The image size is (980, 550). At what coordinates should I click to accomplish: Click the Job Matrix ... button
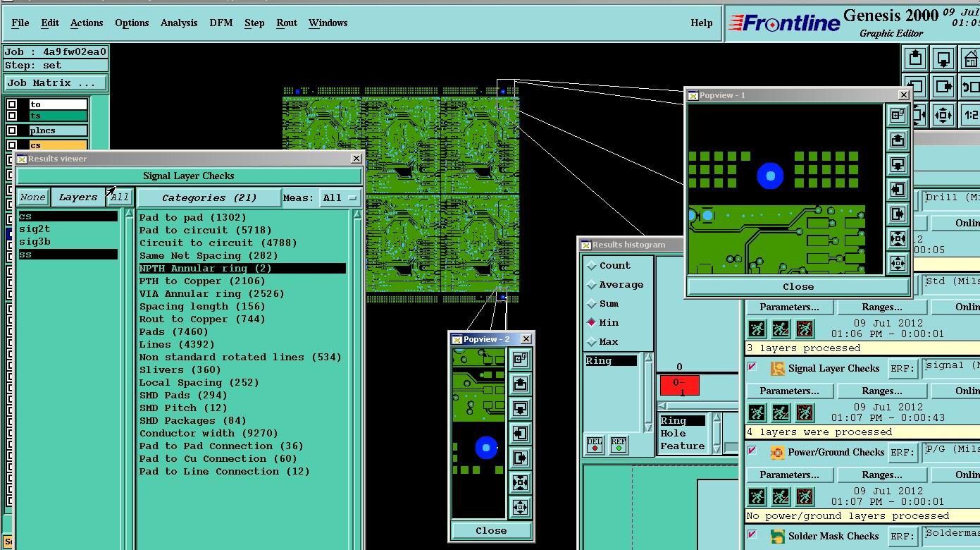[x=56, y=82]
